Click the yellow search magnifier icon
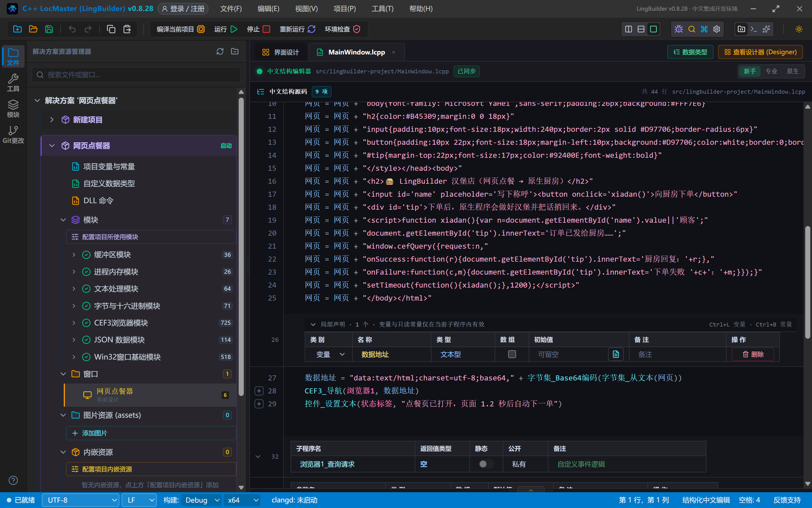812x508 pixels. (692, 29)
